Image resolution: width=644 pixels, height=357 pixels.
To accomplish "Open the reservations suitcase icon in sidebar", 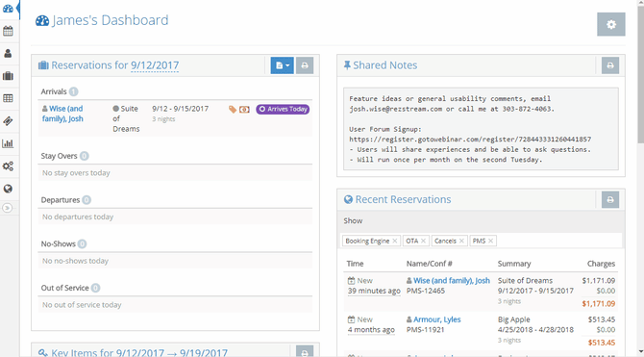I will (x=8, y=76).
